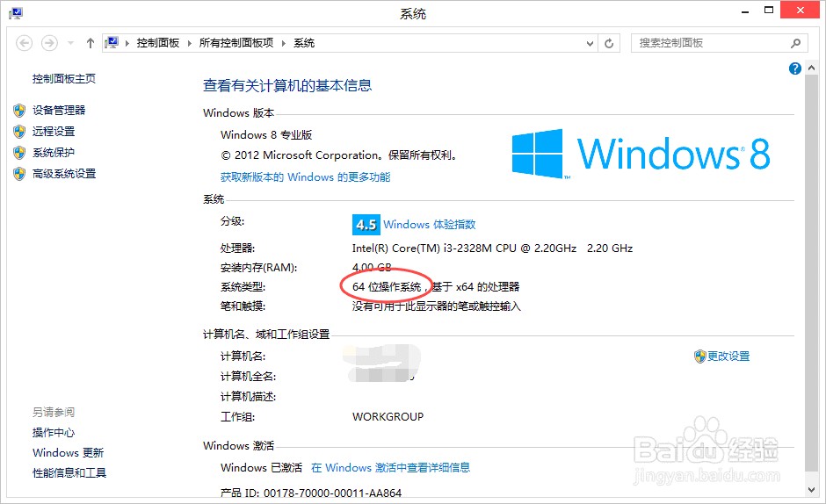Screen dimensions: 826x504
Task: Minimize the 系统 window
Action: pyautogui.click(x=745, y=11)
